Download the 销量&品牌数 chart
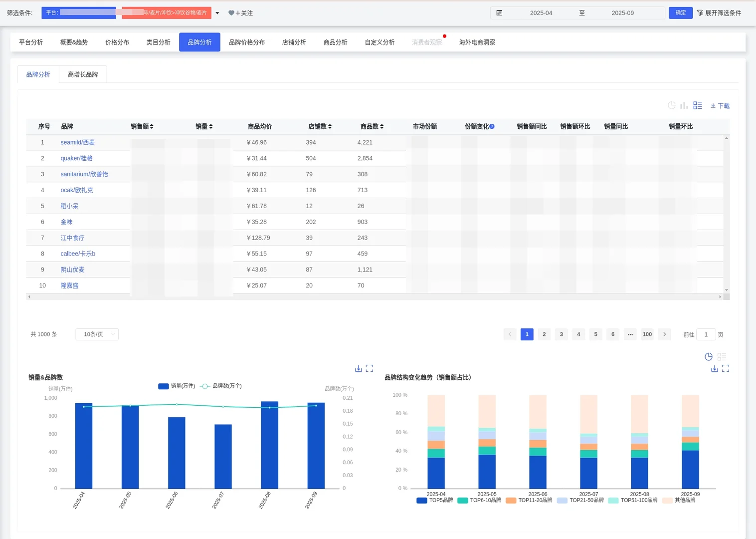756x539 pixels. point(358,368)
